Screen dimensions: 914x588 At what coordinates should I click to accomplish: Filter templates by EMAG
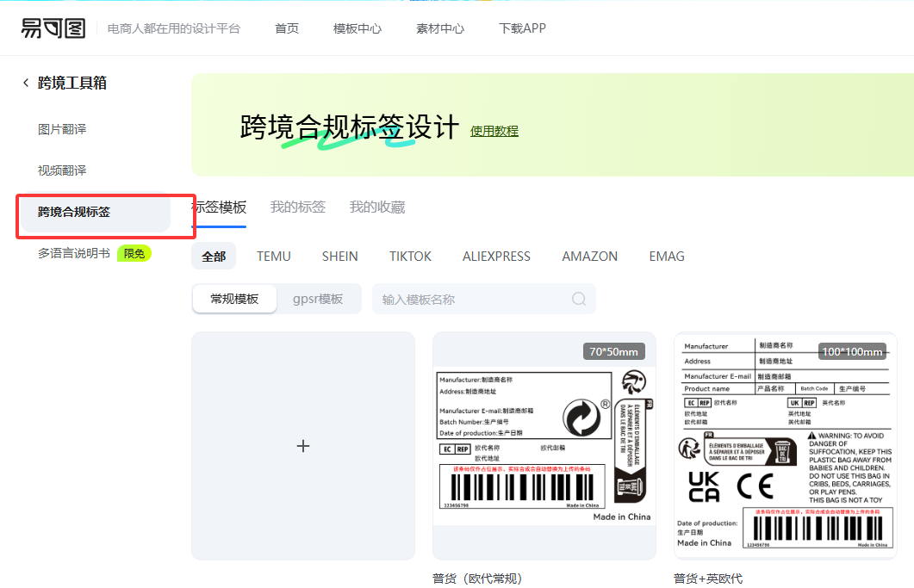click(x=667, y=257)
